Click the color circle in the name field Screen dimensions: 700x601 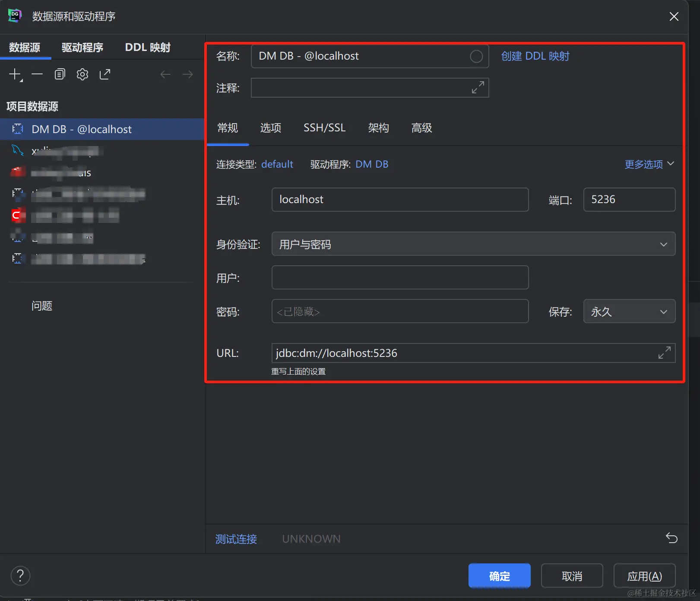pyautogui.click(x=476, y=56)
